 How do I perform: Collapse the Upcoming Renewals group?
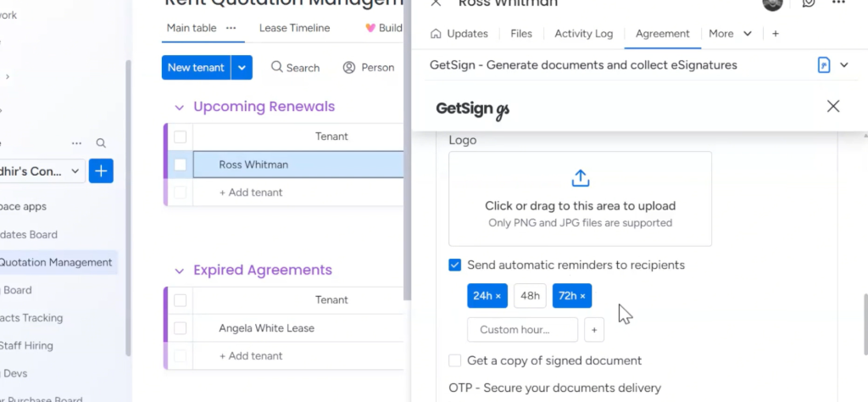pyautogui.click(x=179, y=108)
